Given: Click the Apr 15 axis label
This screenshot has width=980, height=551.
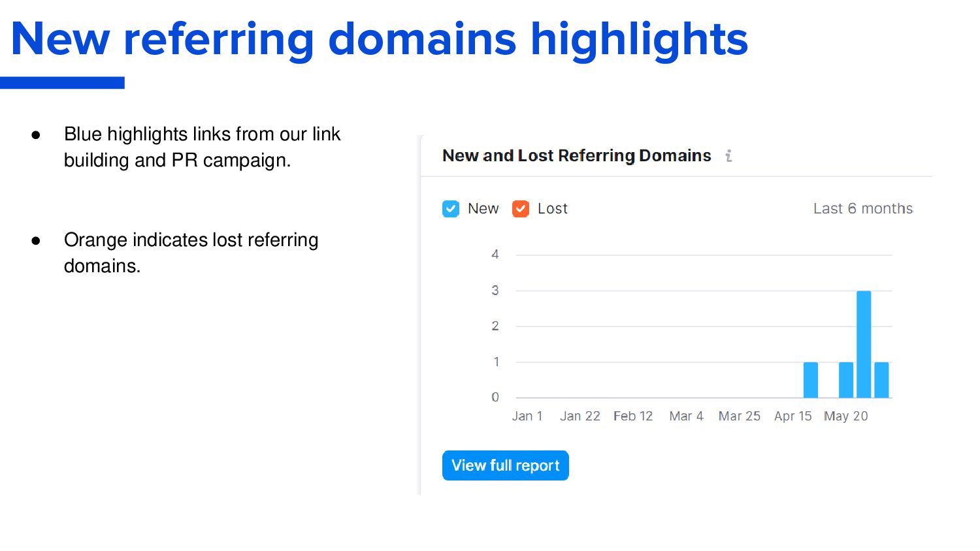Looking at the screenshot, I should click(793, 417).
